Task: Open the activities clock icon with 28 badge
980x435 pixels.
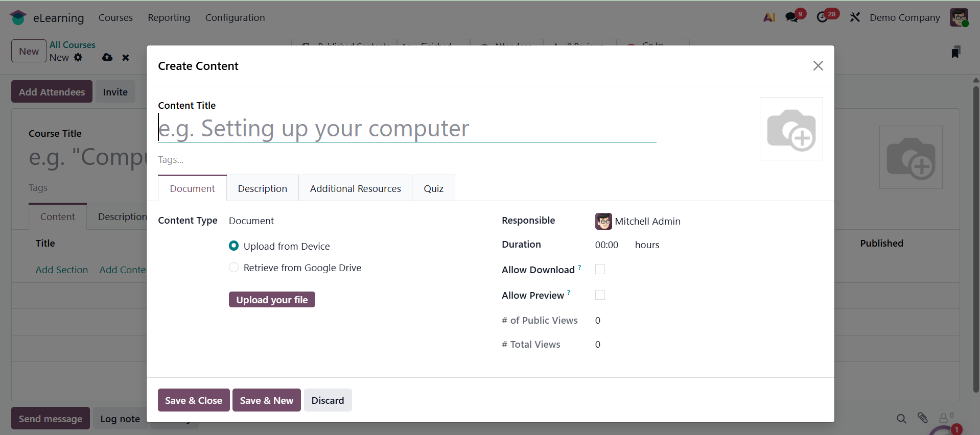Action: 822,17
